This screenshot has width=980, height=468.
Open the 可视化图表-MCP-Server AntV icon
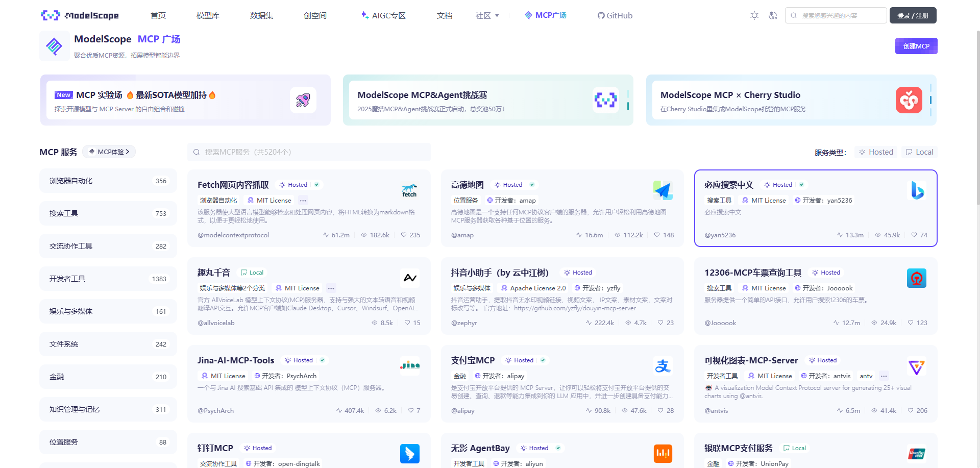click(917, 366)
